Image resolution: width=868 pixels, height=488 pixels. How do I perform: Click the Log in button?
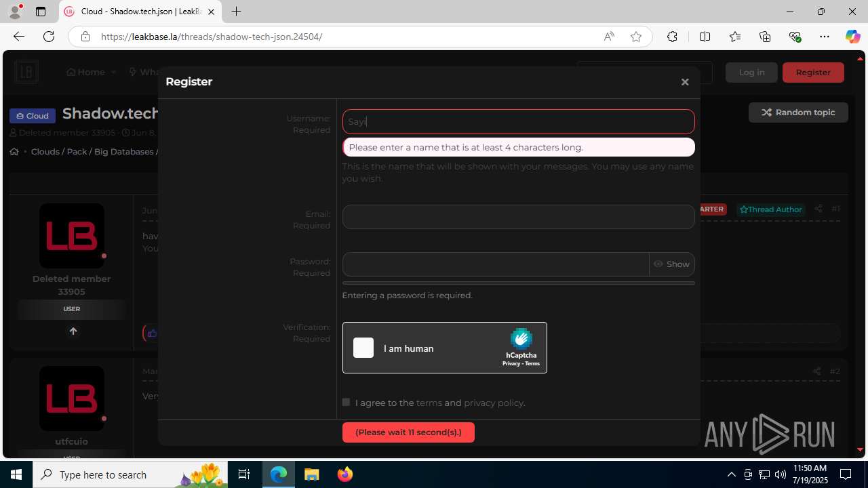[751, 73]
